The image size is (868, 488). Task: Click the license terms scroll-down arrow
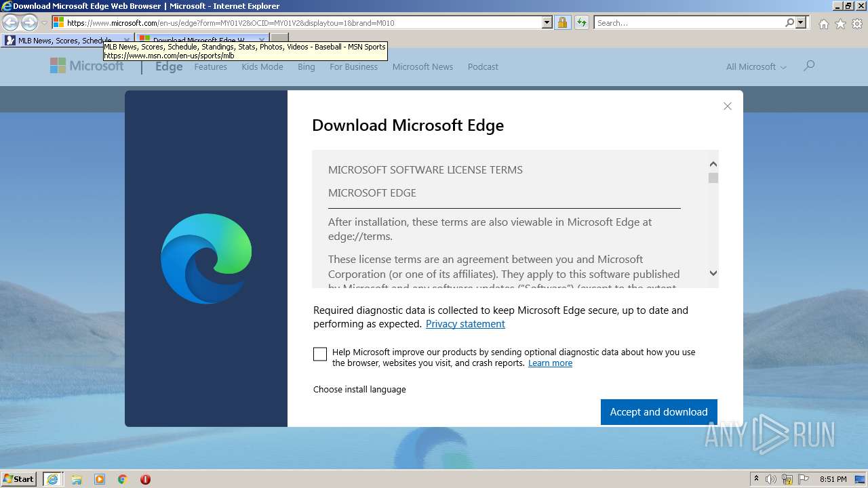[x=713, y=272]
